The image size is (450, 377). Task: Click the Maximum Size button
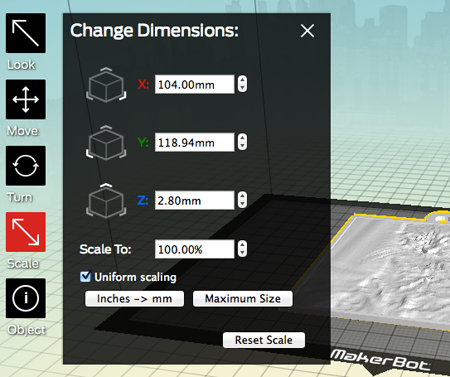coord(243,299)
